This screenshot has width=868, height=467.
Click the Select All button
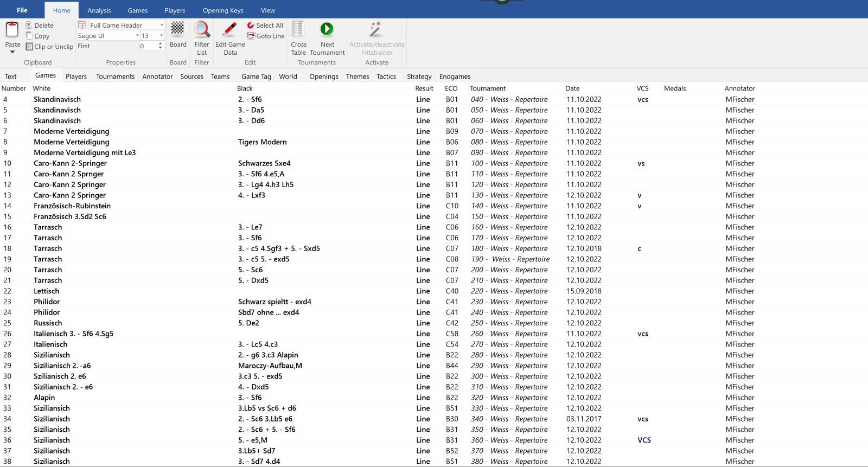click(x=265, y=25)
